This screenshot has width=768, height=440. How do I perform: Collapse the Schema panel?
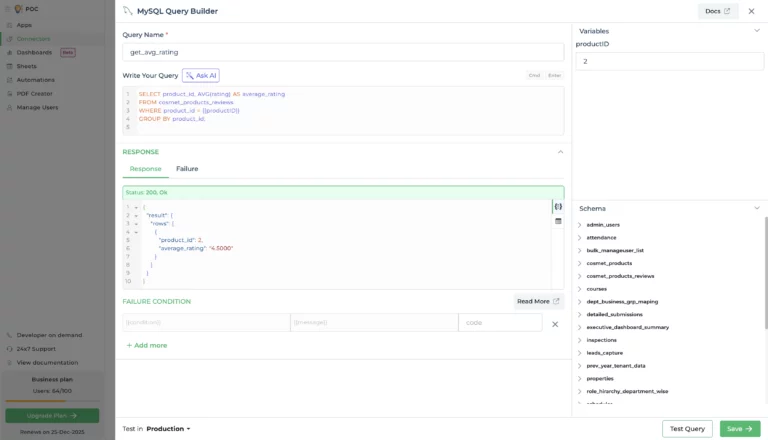tap(756, 208)
